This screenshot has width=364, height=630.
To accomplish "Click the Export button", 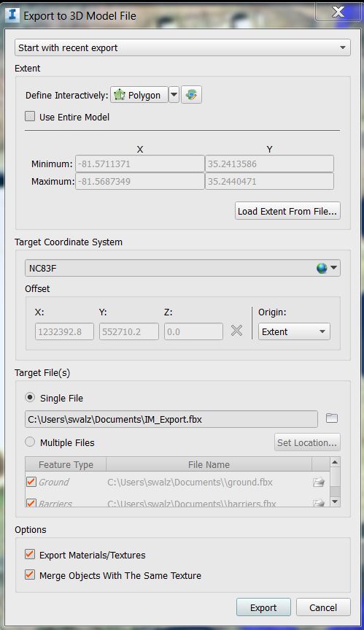I will pyautogui.click(x=263, y=607).
